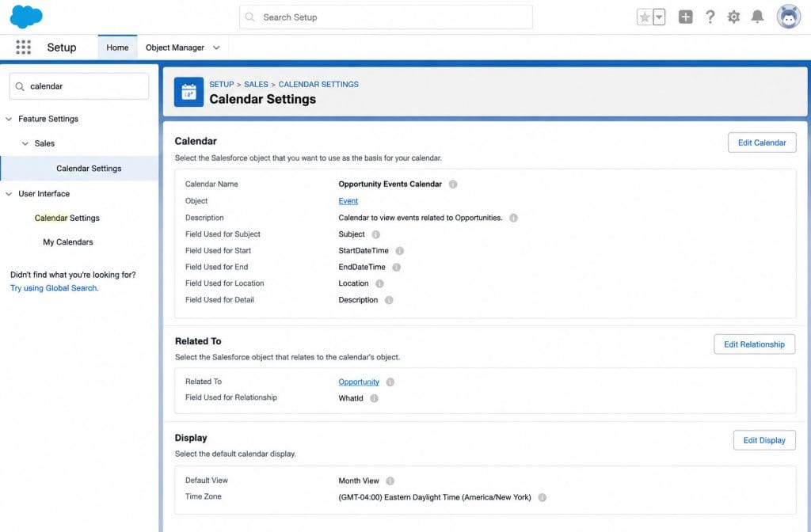This screenshot has width=811, height=532.
Task: Click the global actions plus icon
Action: 685,17
